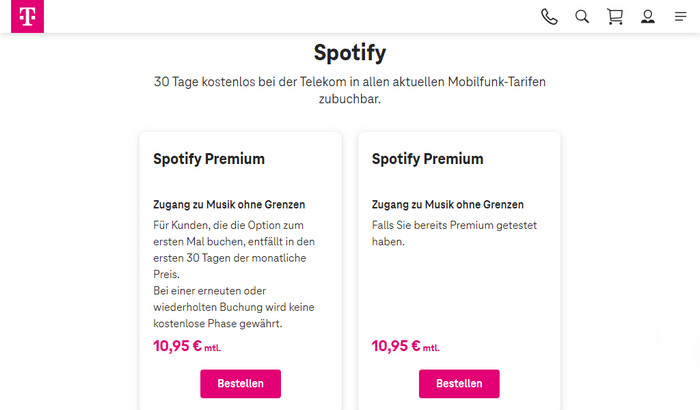Click the right card's Spotify Premium title

click(x=427, y=159)
